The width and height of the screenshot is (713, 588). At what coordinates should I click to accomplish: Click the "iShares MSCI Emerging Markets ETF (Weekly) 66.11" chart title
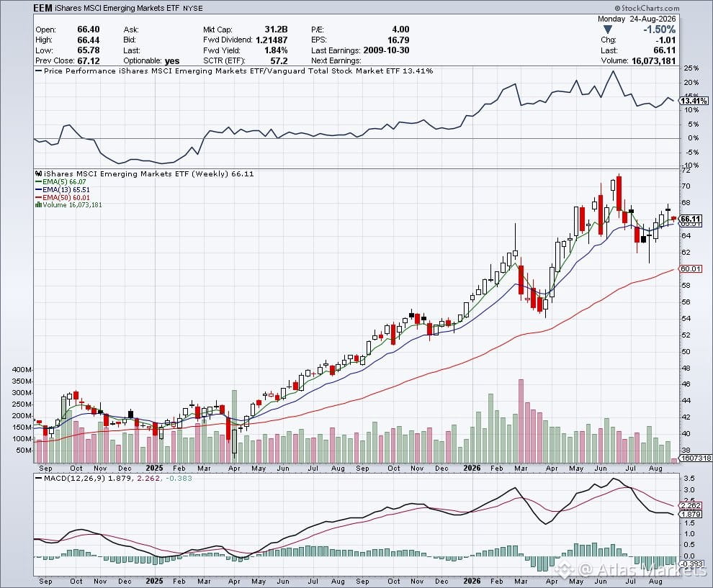(x=149, y=173)
